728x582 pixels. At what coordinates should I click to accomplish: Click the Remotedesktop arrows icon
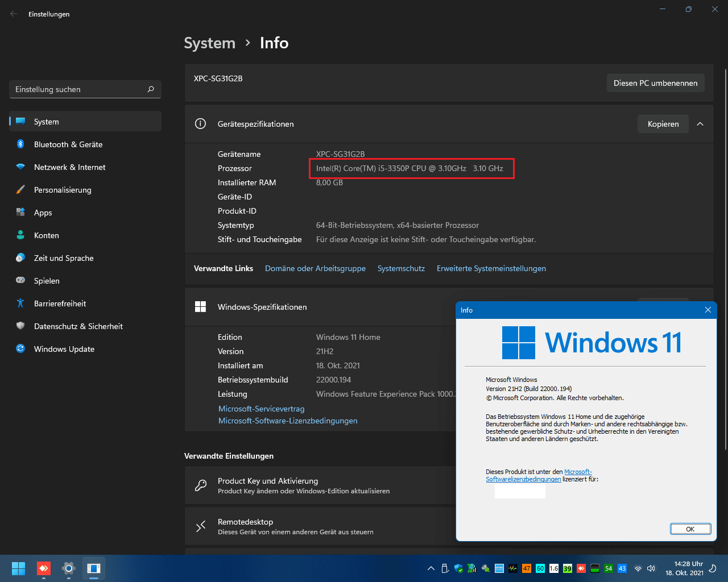tap(201, 526)
